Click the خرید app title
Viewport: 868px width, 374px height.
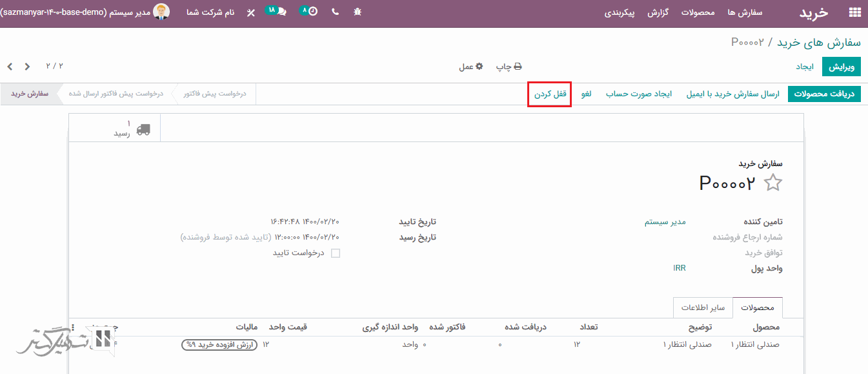point(814,12)
